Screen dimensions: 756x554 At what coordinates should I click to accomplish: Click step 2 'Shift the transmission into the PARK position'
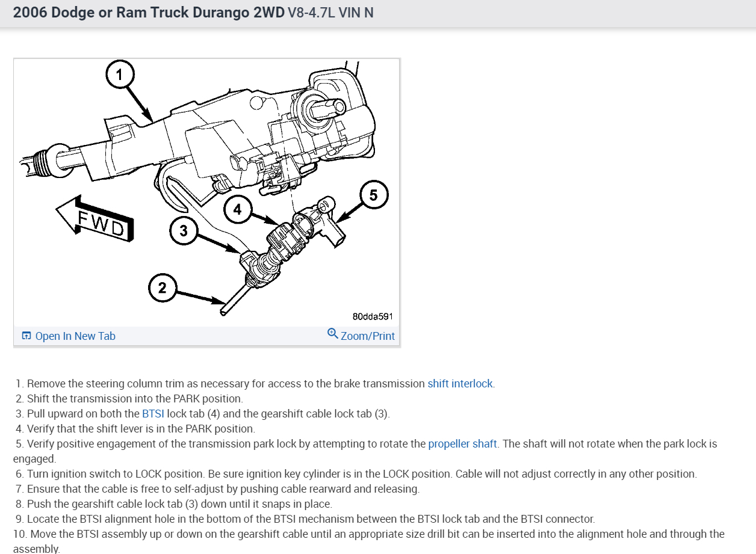click(129, 399)
